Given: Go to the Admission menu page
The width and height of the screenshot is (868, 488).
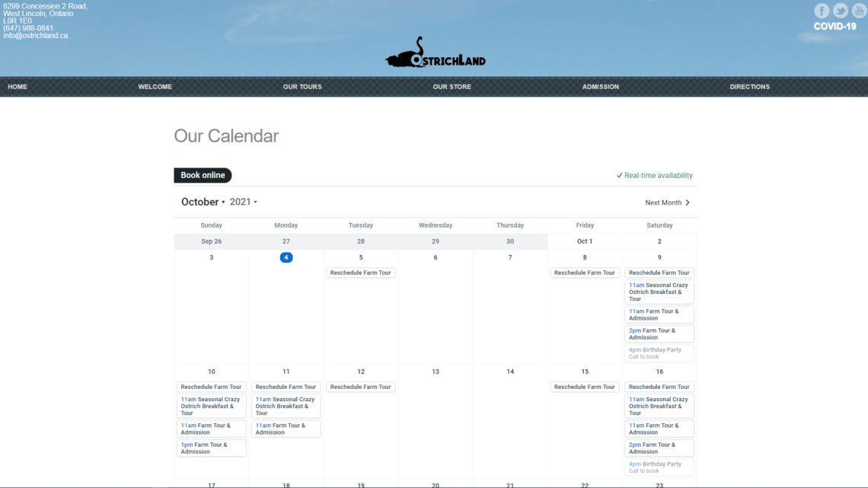Looking at the screenshot, I should (x=600, y=87).
